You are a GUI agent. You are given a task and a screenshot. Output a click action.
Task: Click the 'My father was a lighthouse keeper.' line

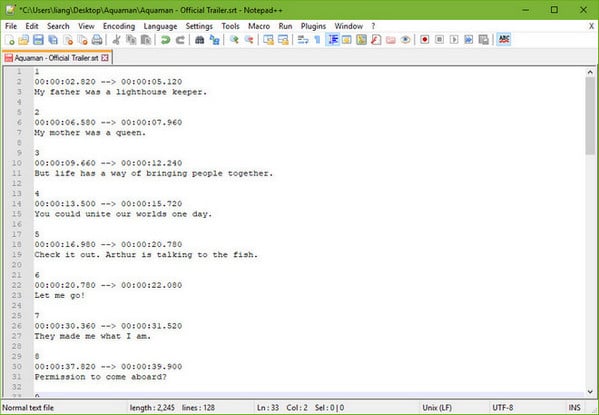(x=120, y=92)
